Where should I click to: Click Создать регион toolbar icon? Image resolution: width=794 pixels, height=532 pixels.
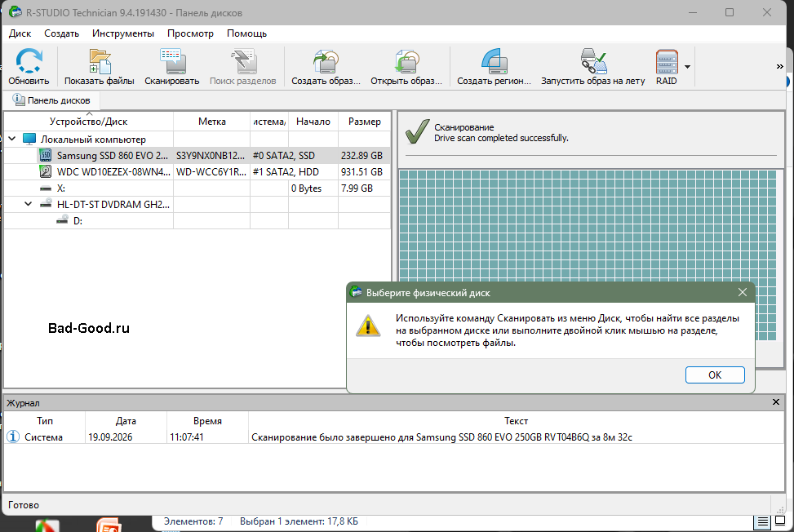point(495,61)
